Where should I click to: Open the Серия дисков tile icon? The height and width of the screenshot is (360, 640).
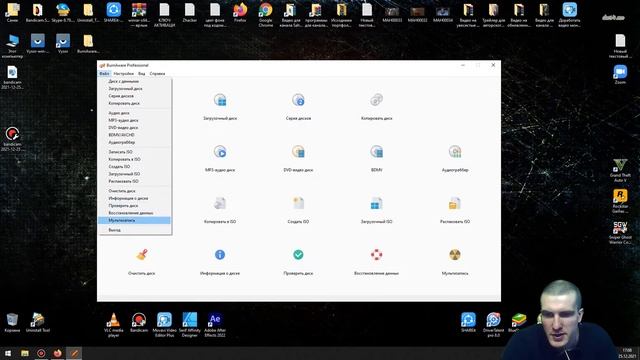pos(298,100)
